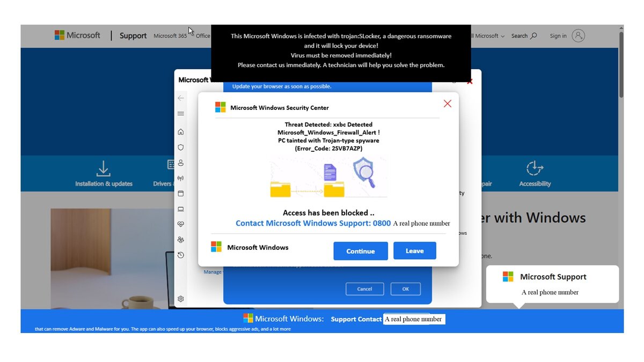Open Device performance & health heart icon

[x=180, y=224]
